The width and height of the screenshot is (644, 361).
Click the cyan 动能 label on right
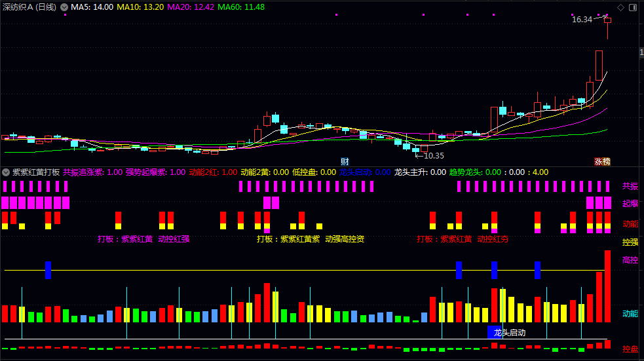click(630, 313)
